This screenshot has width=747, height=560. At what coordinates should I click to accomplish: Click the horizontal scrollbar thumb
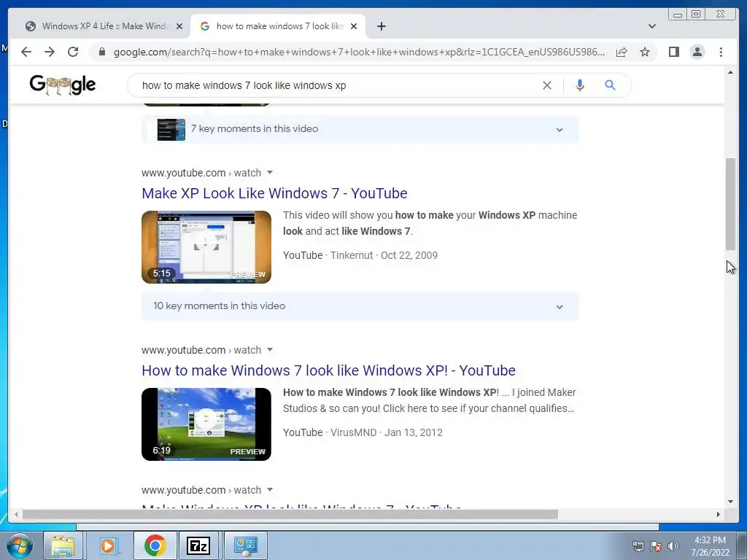pos(290,514)
